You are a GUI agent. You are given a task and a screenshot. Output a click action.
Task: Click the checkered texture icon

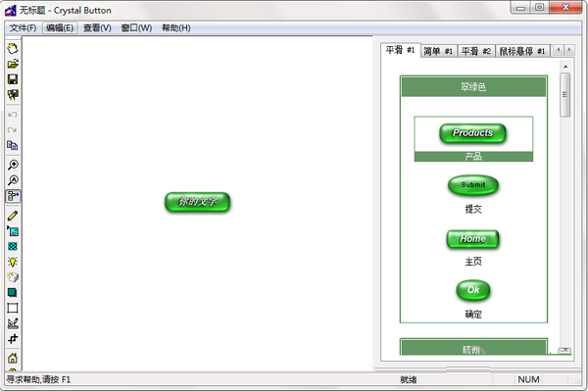[x=13, y=246]
